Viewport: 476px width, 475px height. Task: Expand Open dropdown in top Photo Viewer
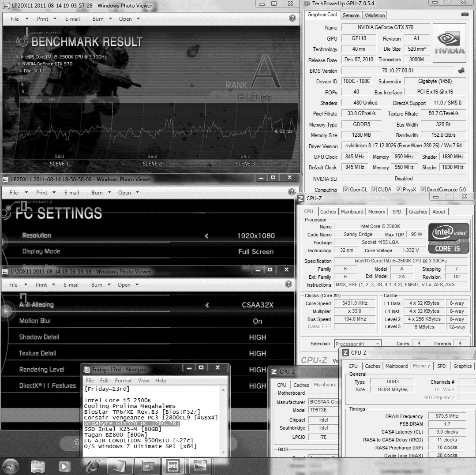click(139, 19)
